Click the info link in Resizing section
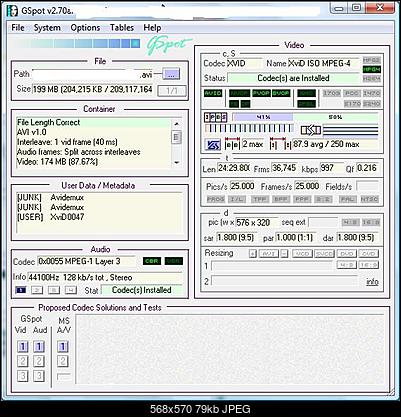 pos(372,282)
